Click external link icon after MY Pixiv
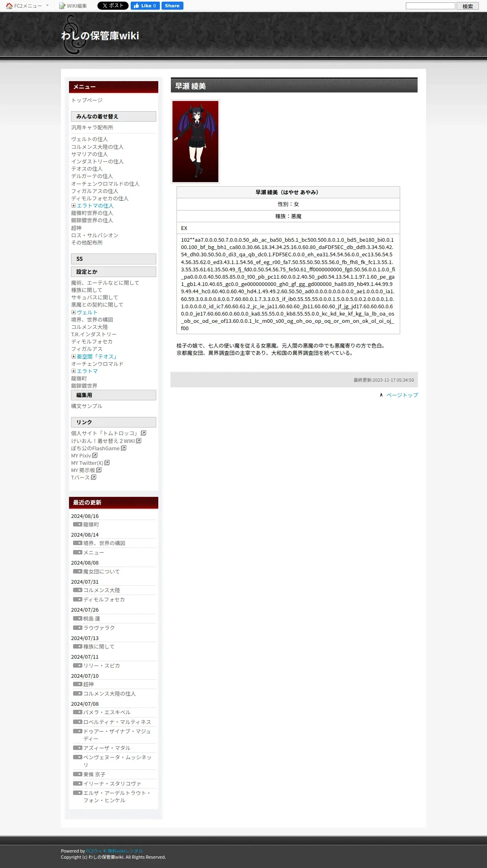This screenshot has width=487, height=868. [x=95, y=455]
